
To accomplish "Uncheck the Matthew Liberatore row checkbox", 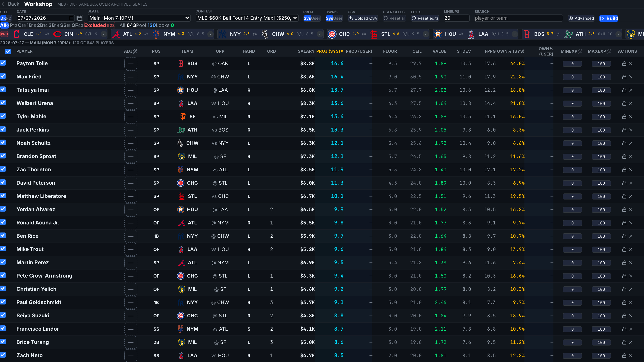I will coord(3,196).
